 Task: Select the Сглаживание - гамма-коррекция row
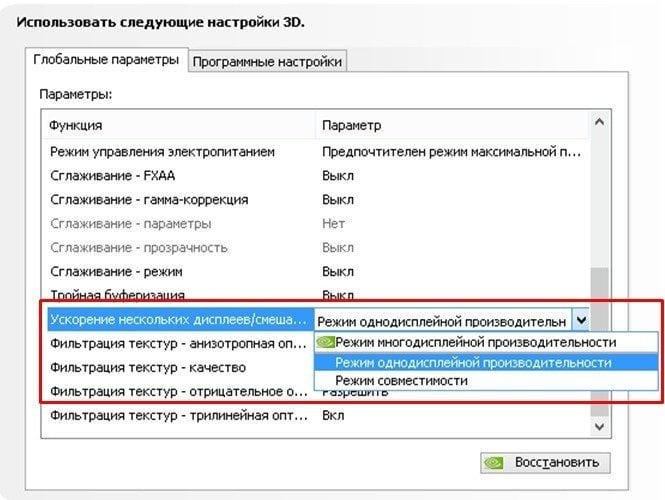316,200
